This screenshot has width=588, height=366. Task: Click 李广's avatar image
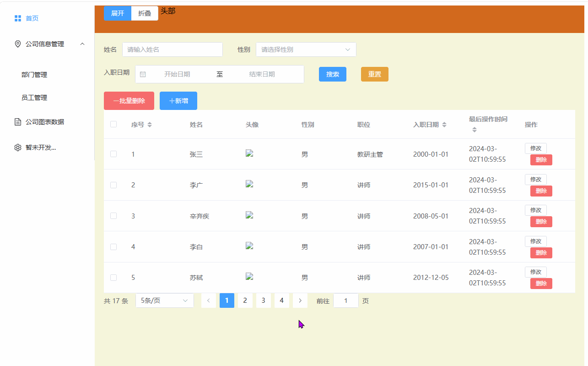click(x=249, y=184)
